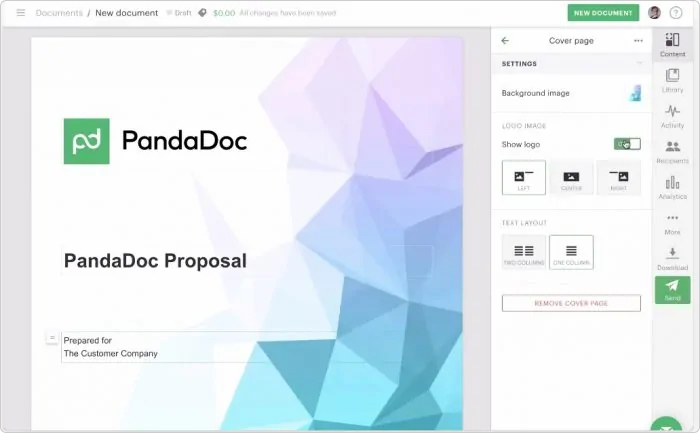Go to Documents breadcrumb
The width and height of the screenshot is (700, 433).
pos(59,13)
